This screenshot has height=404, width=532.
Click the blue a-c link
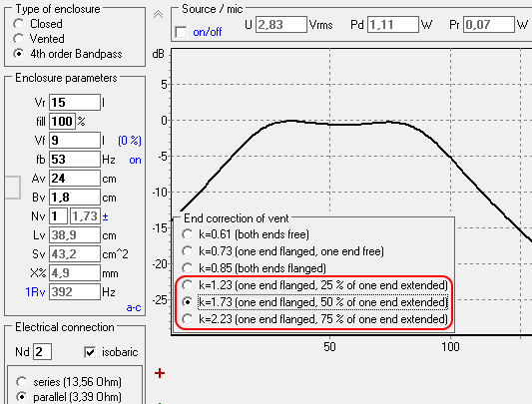(x=134, y=307)
